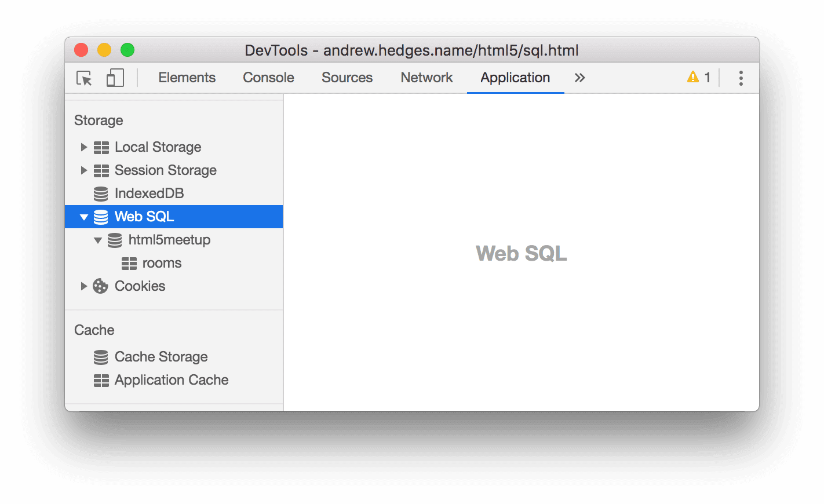Viewport: 824px width, 504px height.
Task: Expand the Local Storage tree entry
Action: [x=83, y=147]
